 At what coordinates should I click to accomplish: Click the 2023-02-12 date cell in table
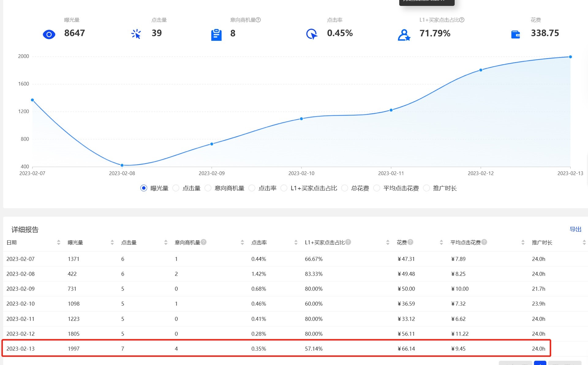(21, 334)
